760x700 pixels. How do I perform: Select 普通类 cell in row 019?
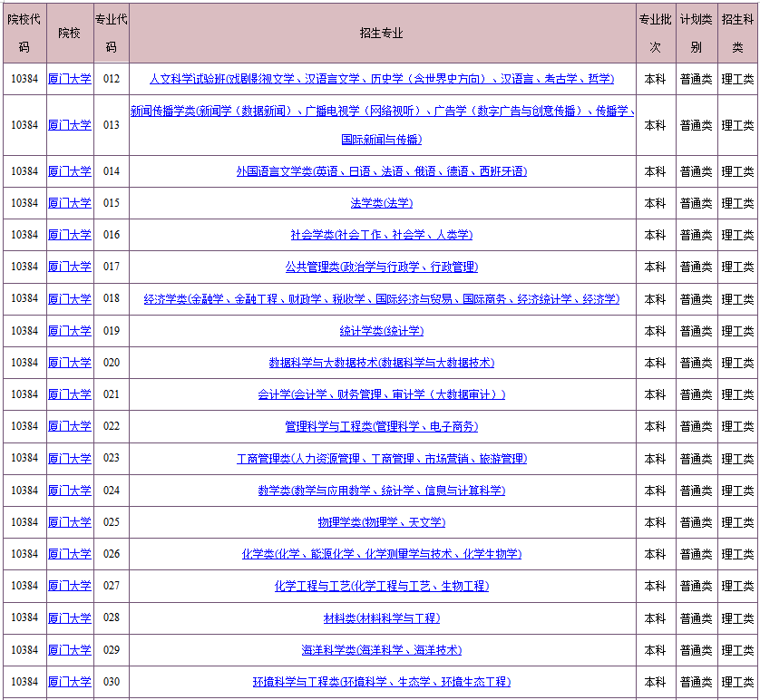697,331
